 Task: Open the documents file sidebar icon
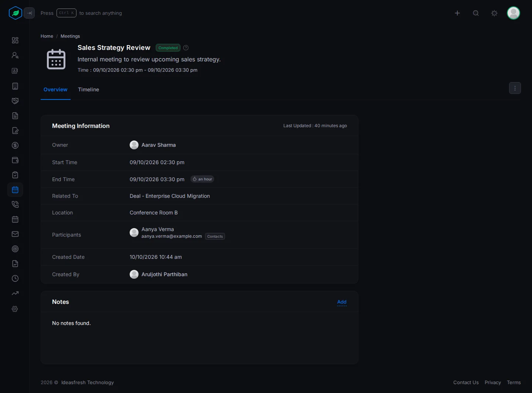pyautogui.click(x=15, y=116)
